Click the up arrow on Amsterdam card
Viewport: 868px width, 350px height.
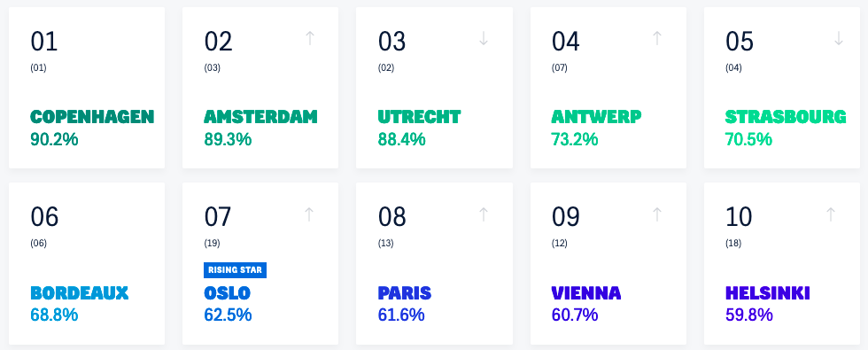[x=310, y=38]
